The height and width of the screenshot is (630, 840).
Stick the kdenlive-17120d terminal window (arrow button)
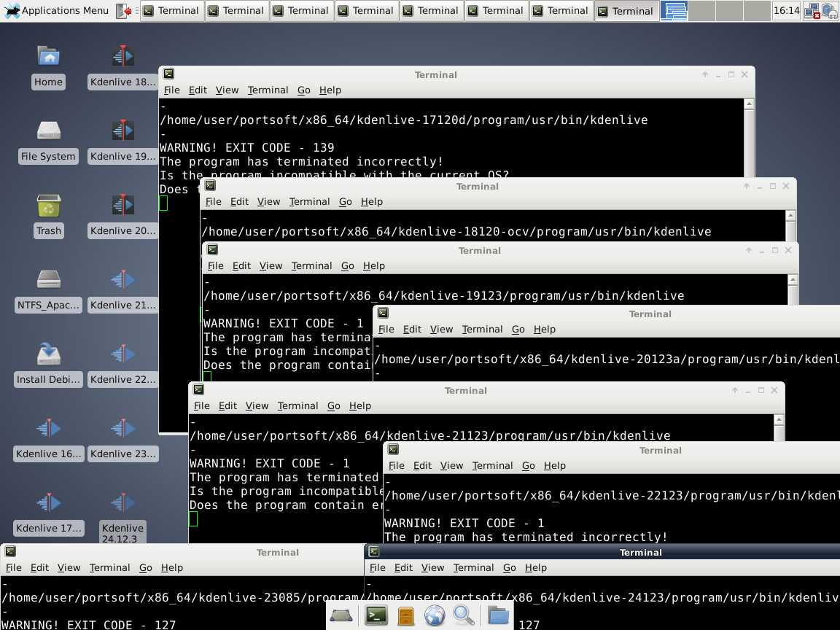(x=705, y=74)
